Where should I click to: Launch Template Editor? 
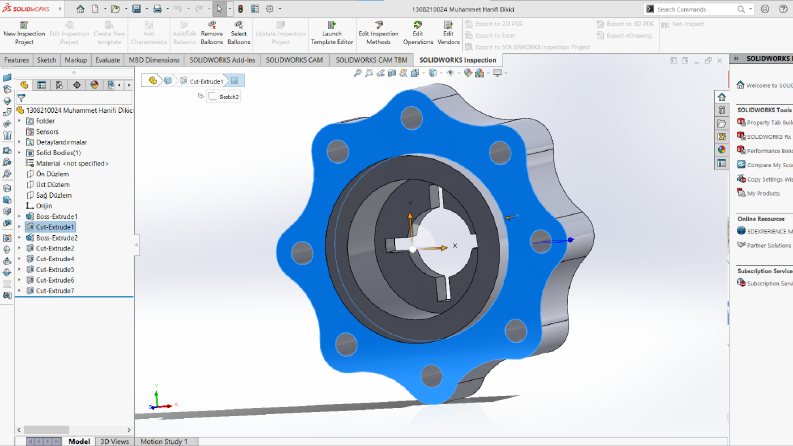tap(332, 33)
